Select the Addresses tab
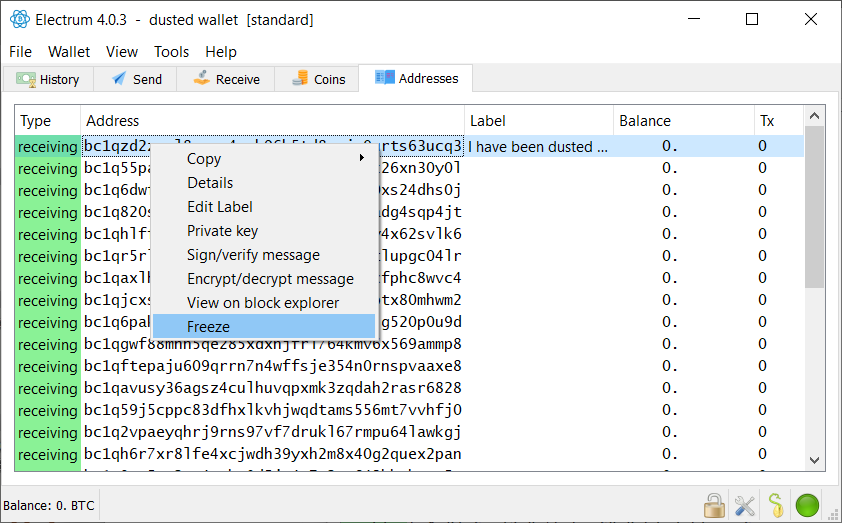The width and height of the screenshot is (842, 523). point(416,78)
